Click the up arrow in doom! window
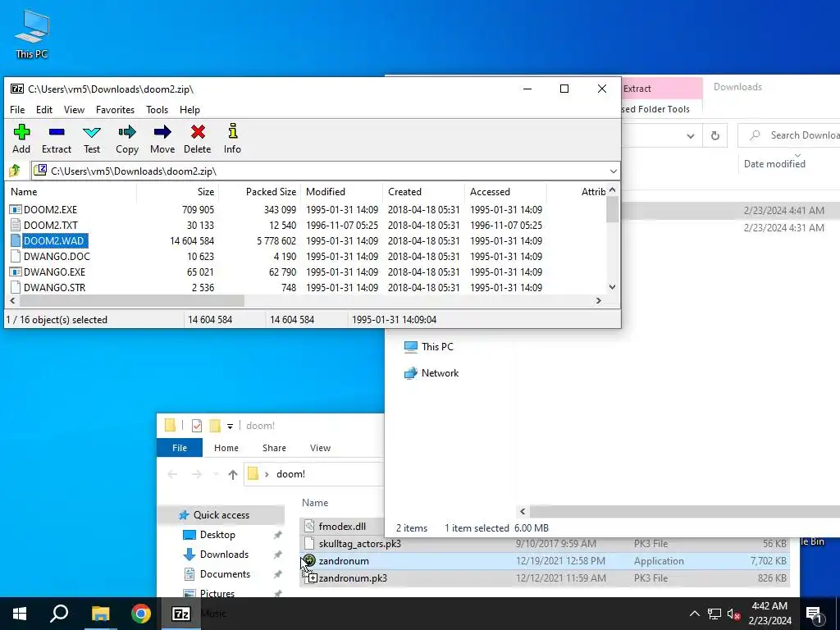 pos(232,474)
